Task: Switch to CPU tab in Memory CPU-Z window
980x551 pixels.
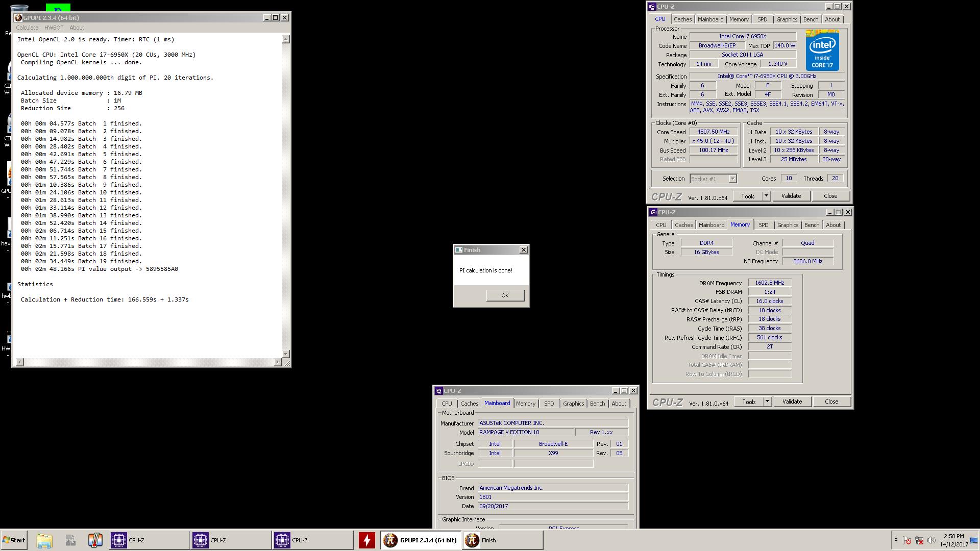Action: coord(661,225)
